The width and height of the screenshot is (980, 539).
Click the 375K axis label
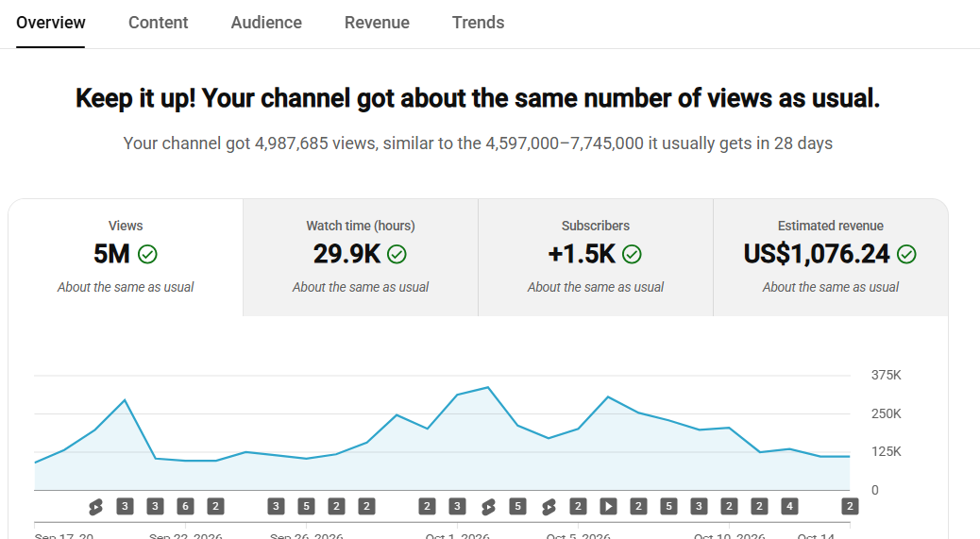[x=887, y=376]
